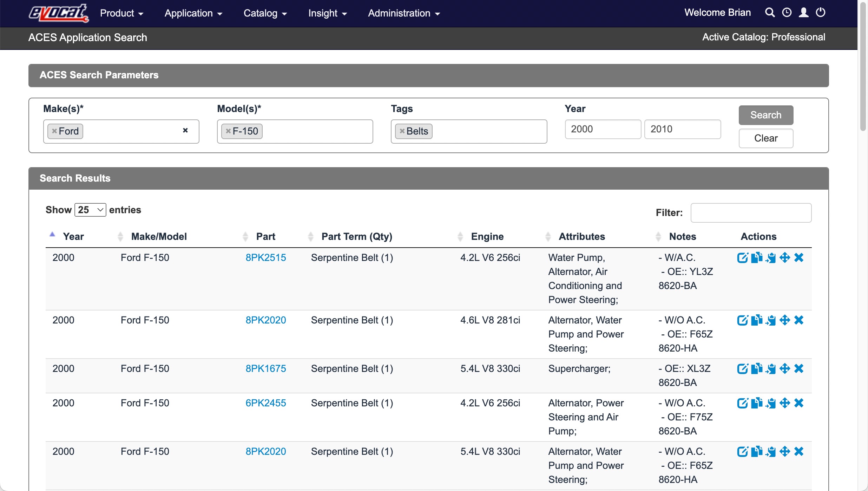This screenshot has width=868, height=491.
Task: Open the Catalog menu
Action: click(265, 13)
